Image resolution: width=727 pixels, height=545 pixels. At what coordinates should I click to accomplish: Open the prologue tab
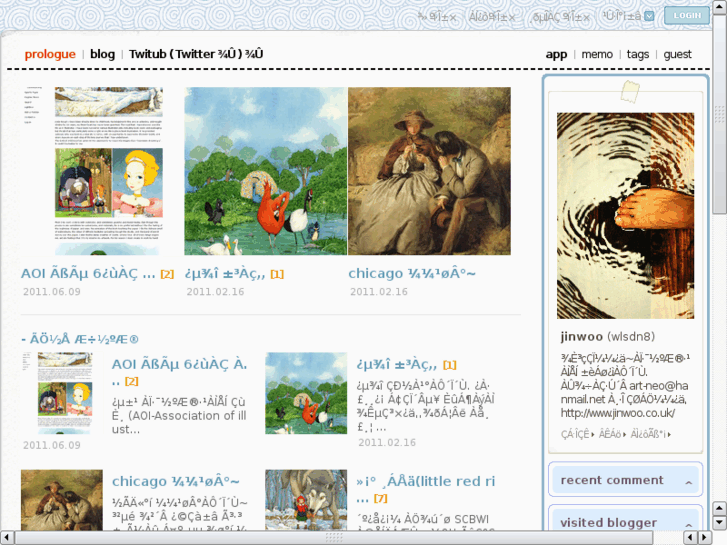click(x=50, y=54)
